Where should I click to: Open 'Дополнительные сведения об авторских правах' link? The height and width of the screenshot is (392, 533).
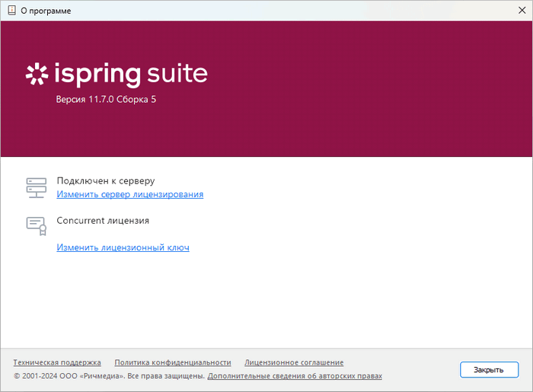point(295,376)
